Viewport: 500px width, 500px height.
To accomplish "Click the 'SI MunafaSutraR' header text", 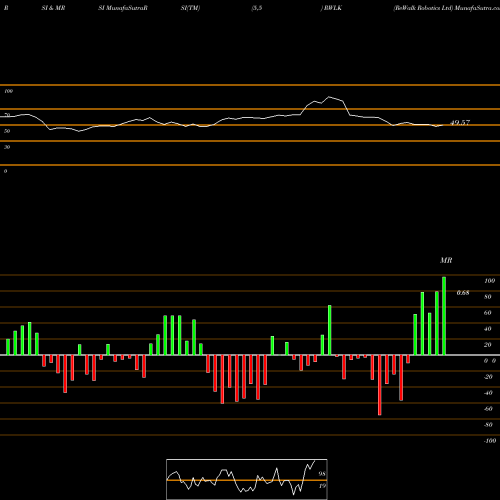I will coord(123,8).
